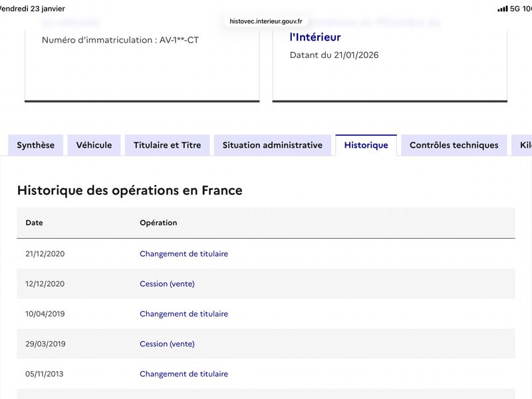Open the Synthèse tab
The height and width of the screenshot is (399, 532).
pos(36,145)
